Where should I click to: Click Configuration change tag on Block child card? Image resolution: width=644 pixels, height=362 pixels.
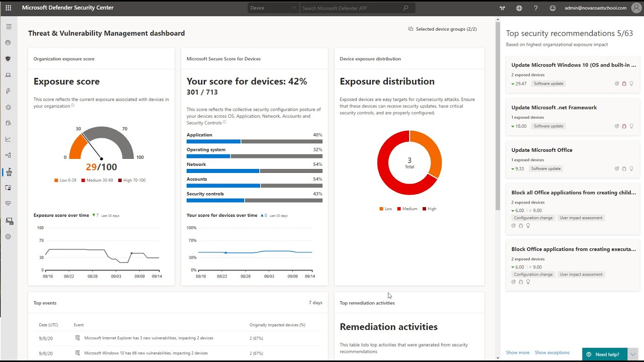point(533,218)
